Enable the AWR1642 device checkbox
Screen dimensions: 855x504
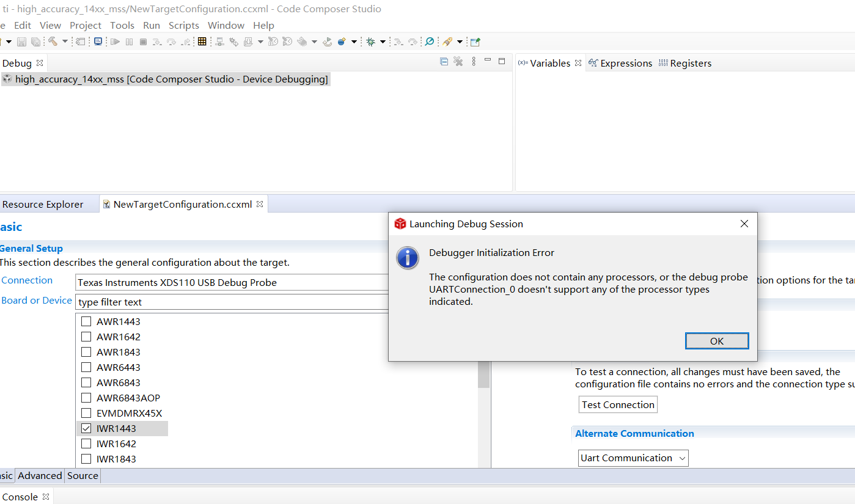(x=86, y=337)
